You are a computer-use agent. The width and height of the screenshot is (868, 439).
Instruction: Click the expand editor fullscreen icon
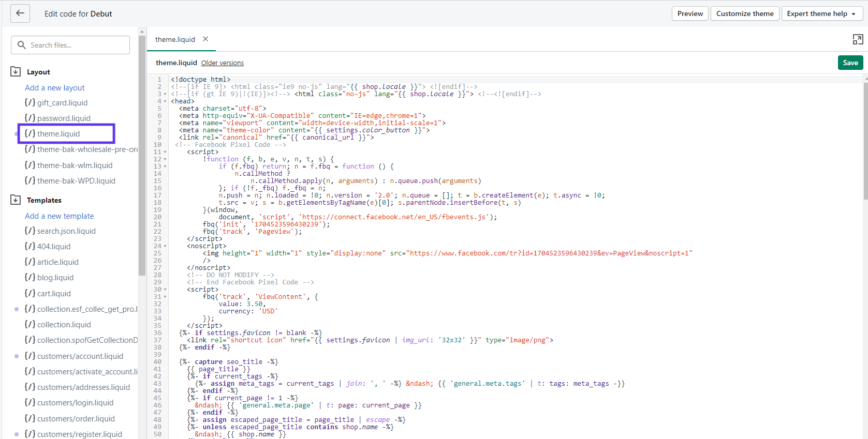[858, 39]
